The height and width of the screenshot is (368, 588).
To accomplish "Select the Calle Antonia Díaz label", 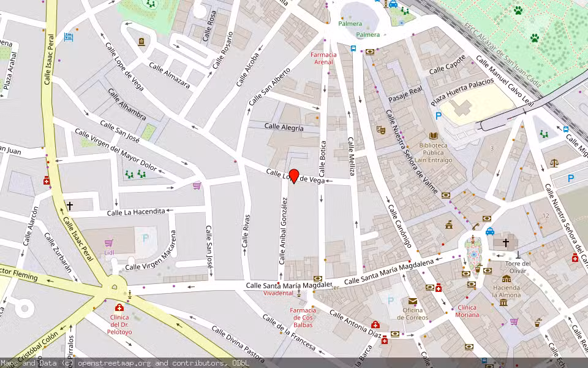I will (355, 324).
